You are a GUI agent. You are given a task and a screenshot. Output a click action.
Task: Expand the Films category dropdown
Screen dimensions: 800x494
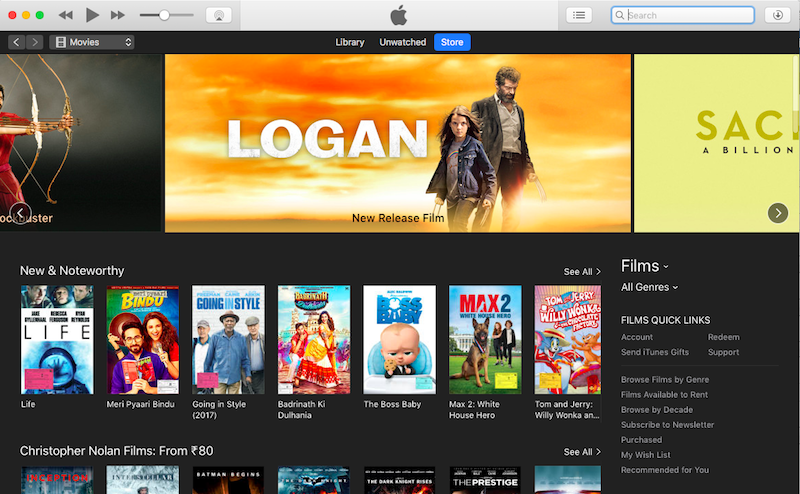pyautogui.click(x=644, y=266)
